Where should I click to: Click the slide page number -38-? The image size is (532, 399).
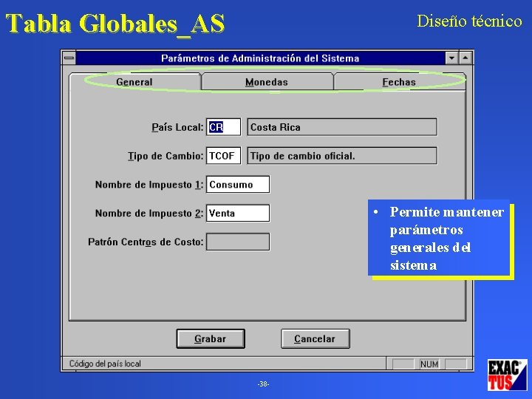click(263, 384)
